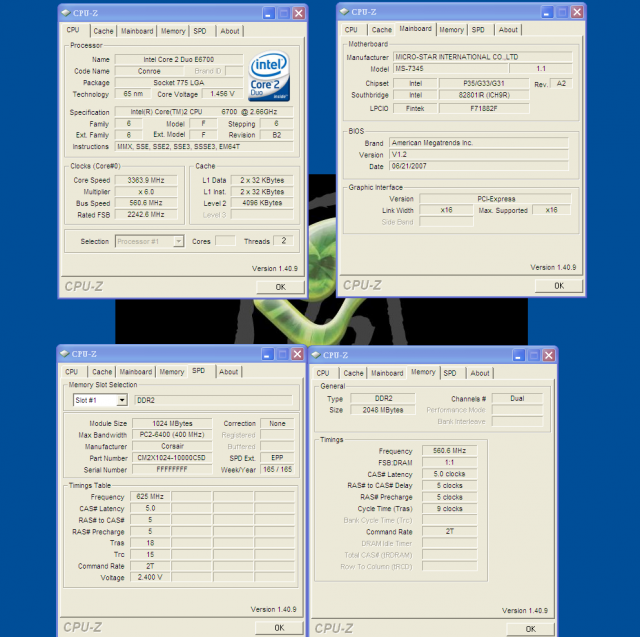Screen dimensions: 640x637
Task: Click the Intel Core 2 Duo logo
Action: tap(269, 76)
